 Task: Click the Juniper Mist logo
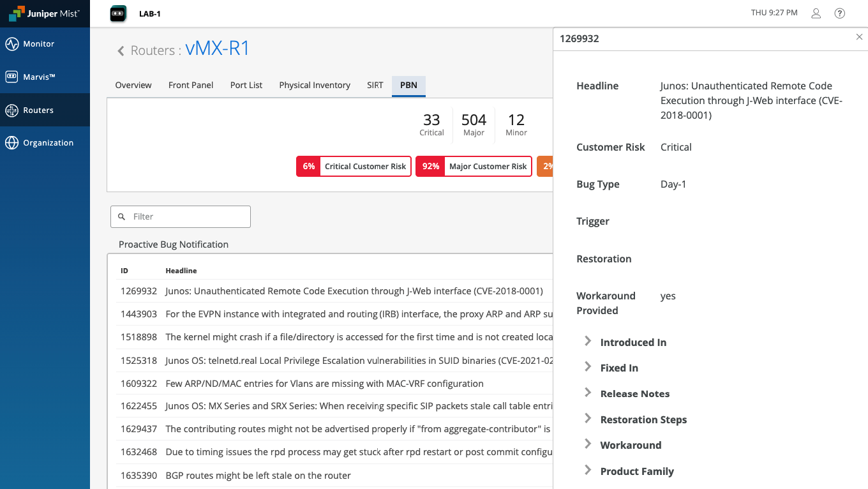(x=44, y=13)
